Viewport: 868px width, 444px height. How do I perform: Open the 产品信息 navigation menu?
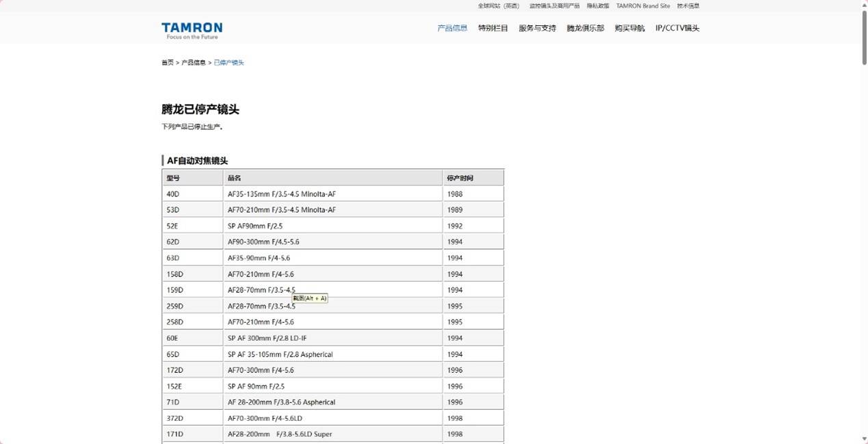[x=452, y=28]
